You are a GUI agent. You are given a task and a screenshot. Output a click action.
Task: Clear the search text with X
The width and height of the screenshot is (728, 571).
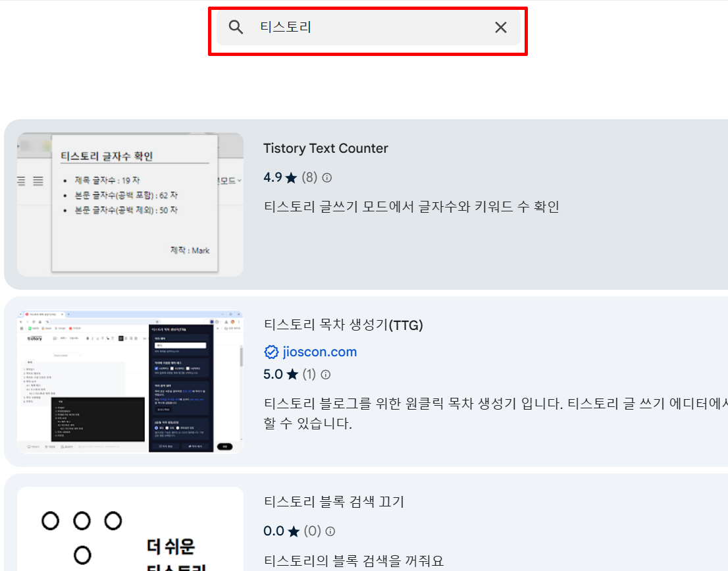pyautogui.click(x=500, y=28)
